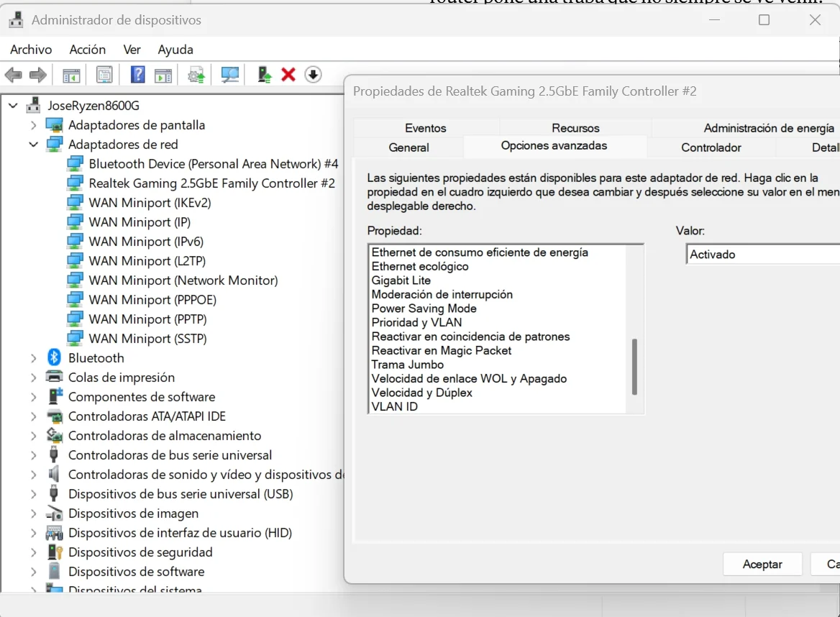Select VLAN ID property
The height and width of the screenshot is (617, 840).
[x=395, y=406]
